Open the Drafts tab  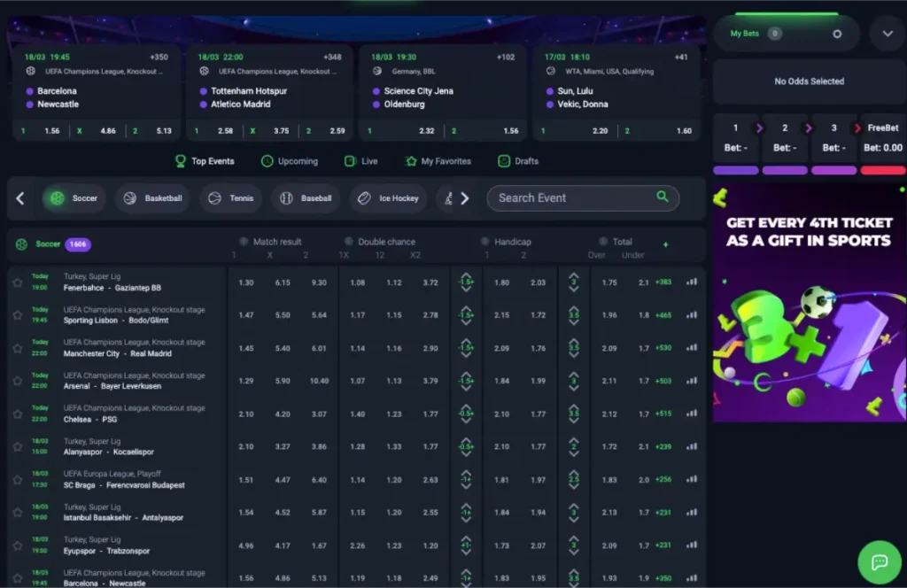[517, 161]
